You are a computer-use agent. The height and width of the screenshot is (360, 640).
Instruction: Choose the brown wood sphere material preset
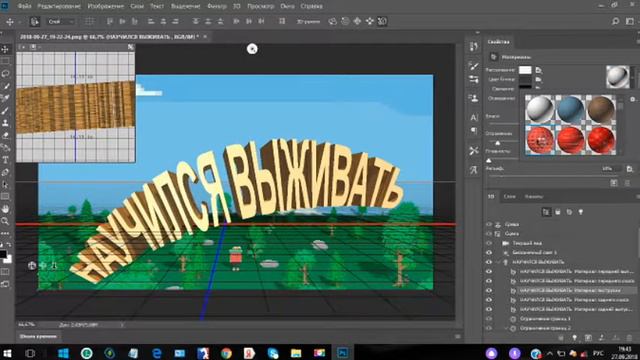(601, 109)
